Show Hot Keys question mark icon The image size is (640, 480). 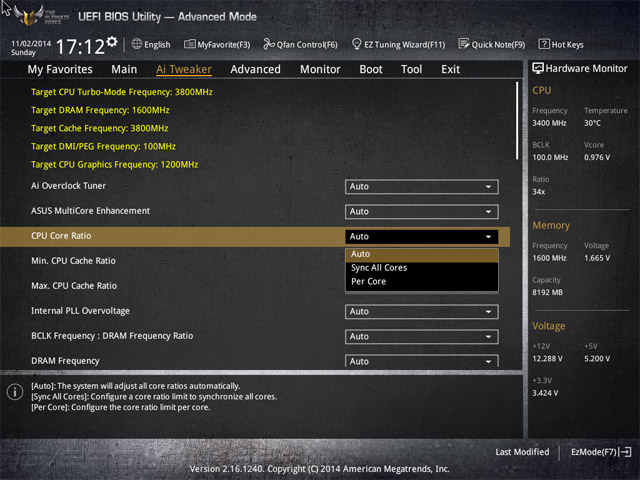tap(544, 44)
